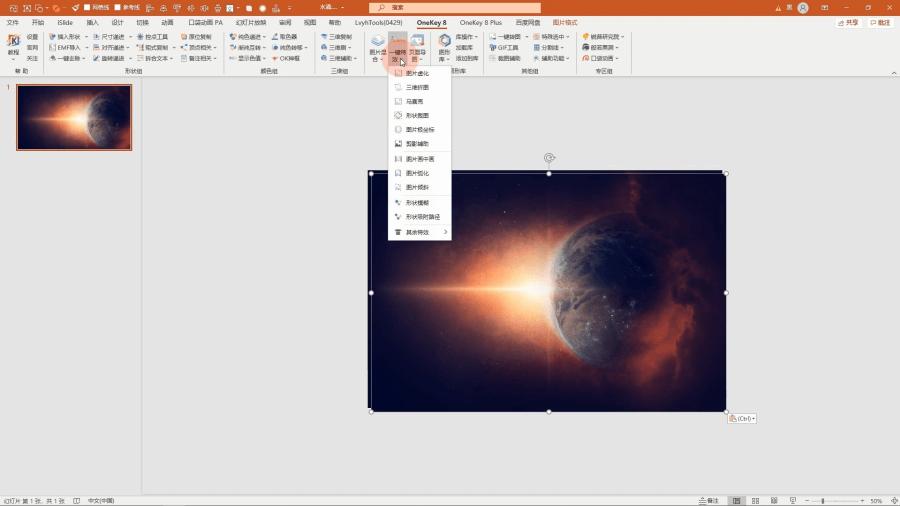Click the 批注 comments button

(x=880, y=23)
